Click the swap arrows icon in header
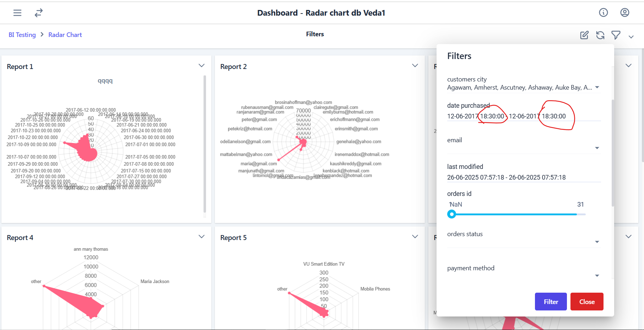Viewport: 644px width, 330px height. [39, 13]
